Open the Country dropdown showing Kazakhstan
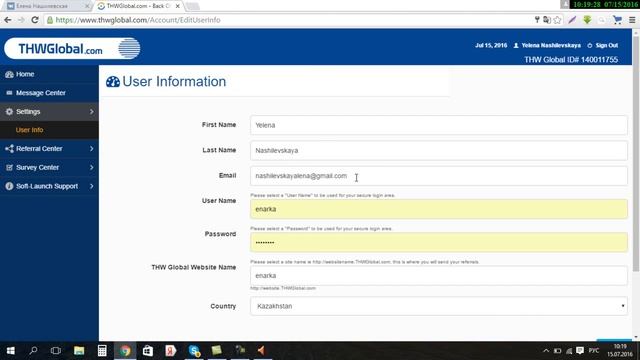The width and height of the screenshot is (640, 360). (x=439, y=306)
